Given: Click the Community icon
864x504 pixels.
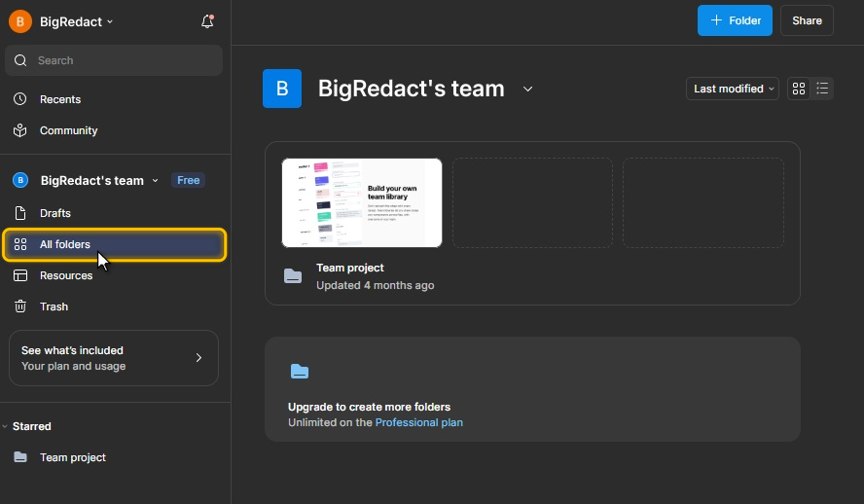Looking at the screenshot, I should point(20,130).
